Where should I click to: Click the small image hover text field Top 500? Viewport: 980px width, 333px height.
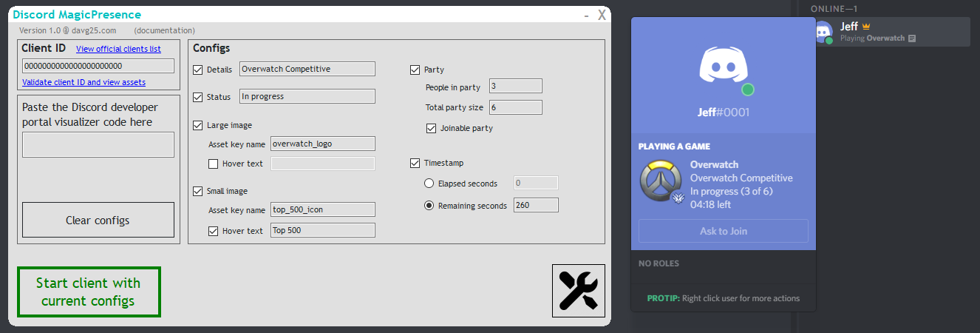[x=323, y=230]
